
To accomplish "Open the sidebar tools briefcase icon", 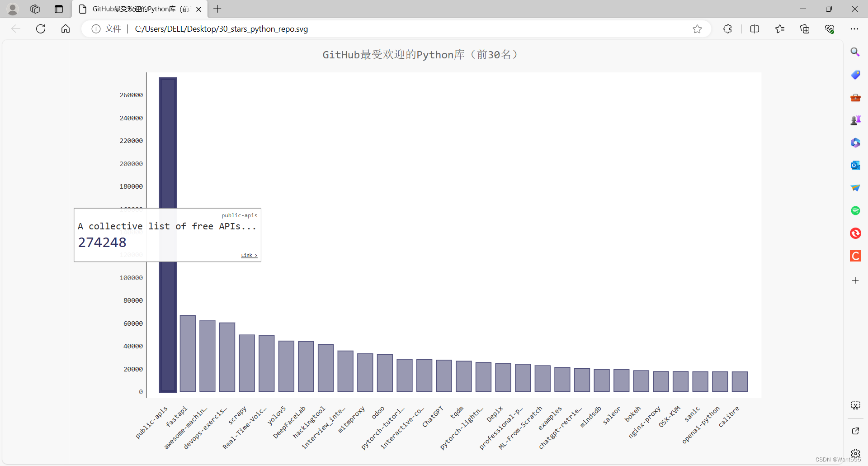I will coord(855,97).
